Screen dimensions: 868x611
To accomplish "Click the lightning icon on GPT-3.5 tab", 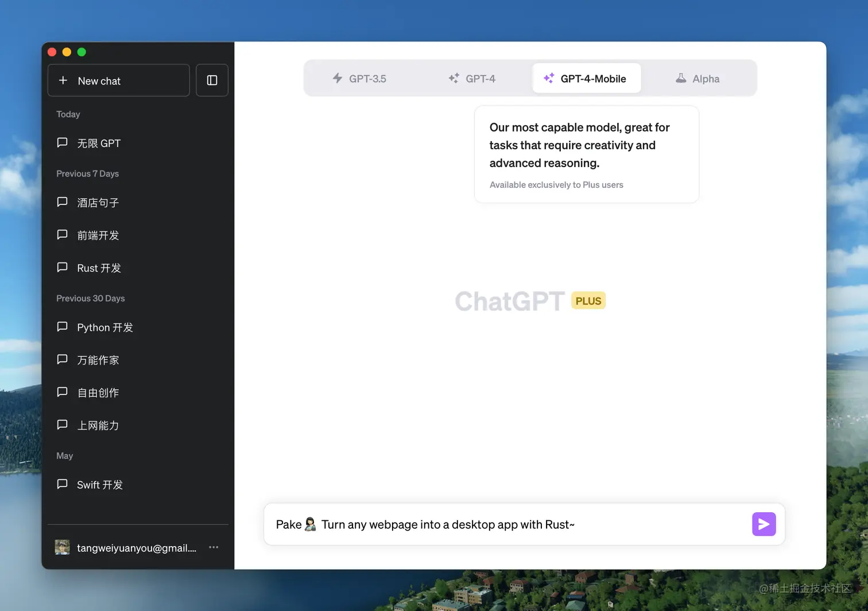I will tap(338, 78).
